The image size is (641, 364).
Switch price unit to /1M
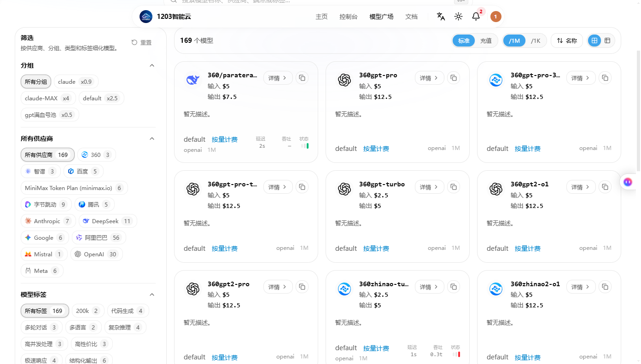coord(514,40)
